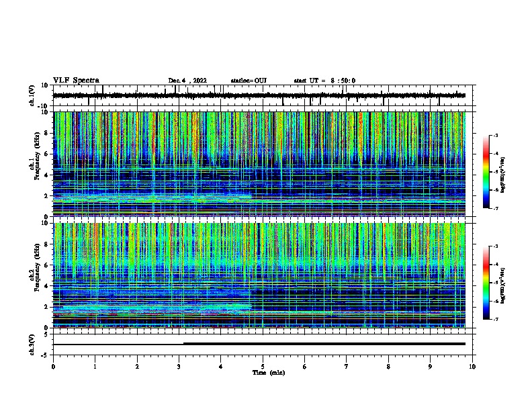
Task: Click the "ch.3(V)" axis label
Action: pos(32,345)
